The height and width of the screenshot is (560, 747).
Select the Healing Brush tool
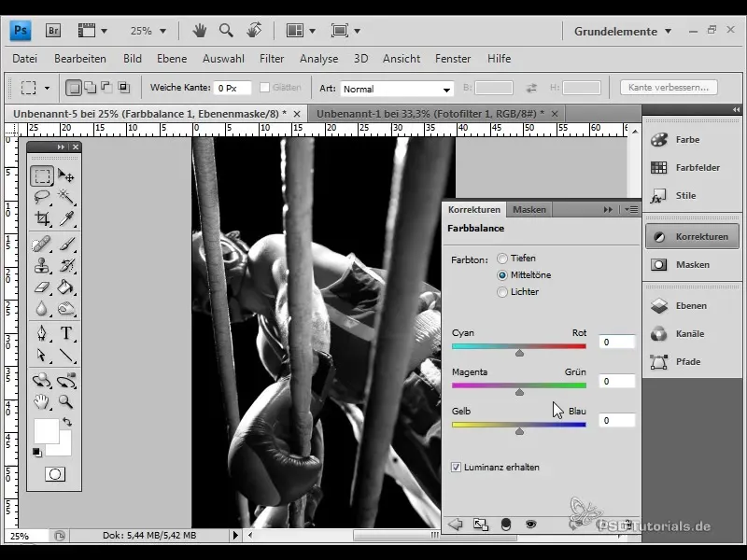coord(42,245)
